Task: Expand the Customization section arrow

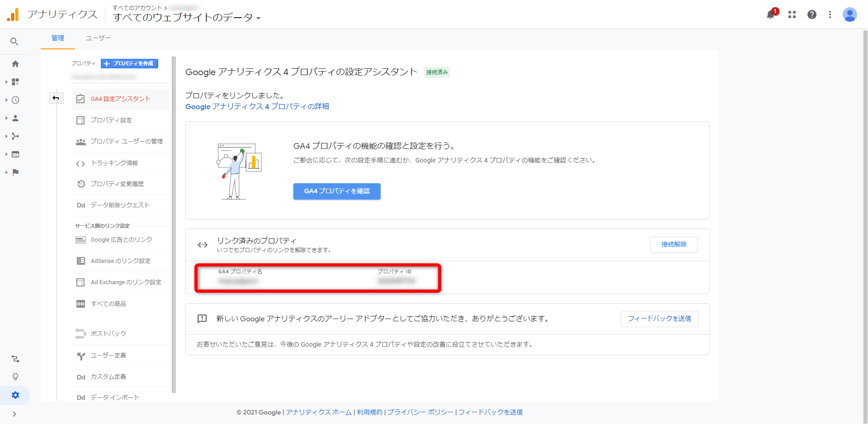Action: 6,82
